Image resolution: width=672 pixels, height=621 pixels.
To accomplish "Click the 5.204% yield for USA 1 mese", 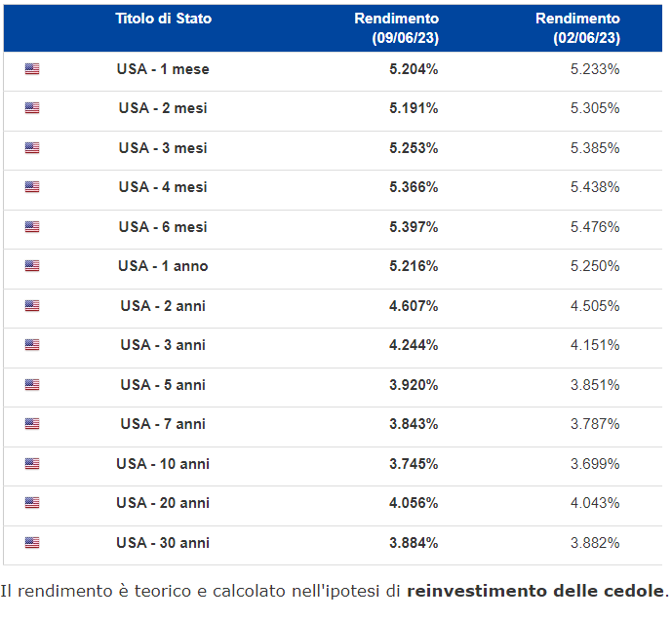I will point(414,69).
